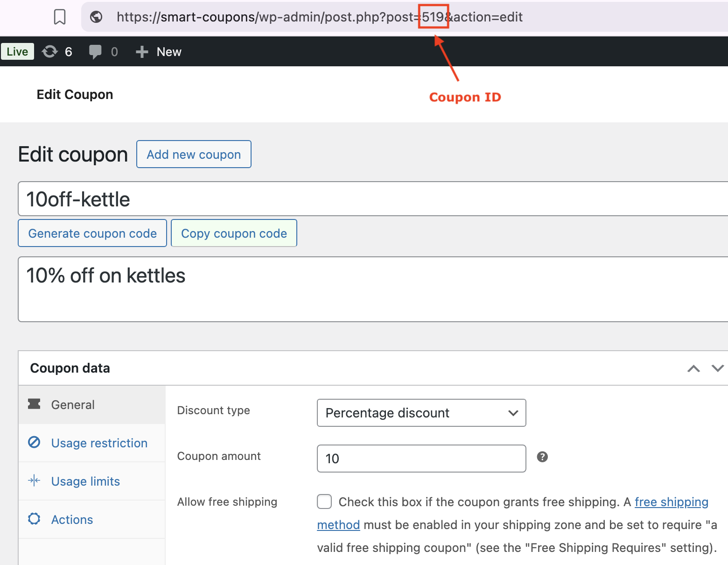Move Coupon data panel up arrow
The height and width of the screenshot is (565, 728).
(693, 368)
